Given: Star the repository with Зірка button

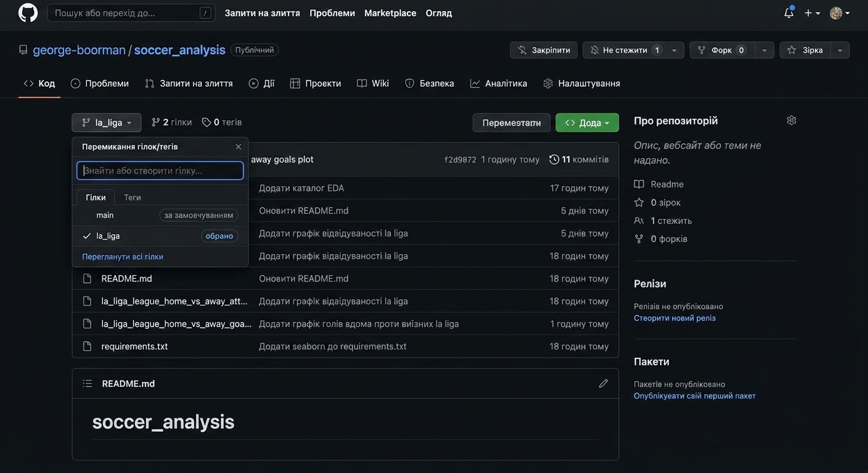Looking at the screenshot, I should tap(805, 50).
